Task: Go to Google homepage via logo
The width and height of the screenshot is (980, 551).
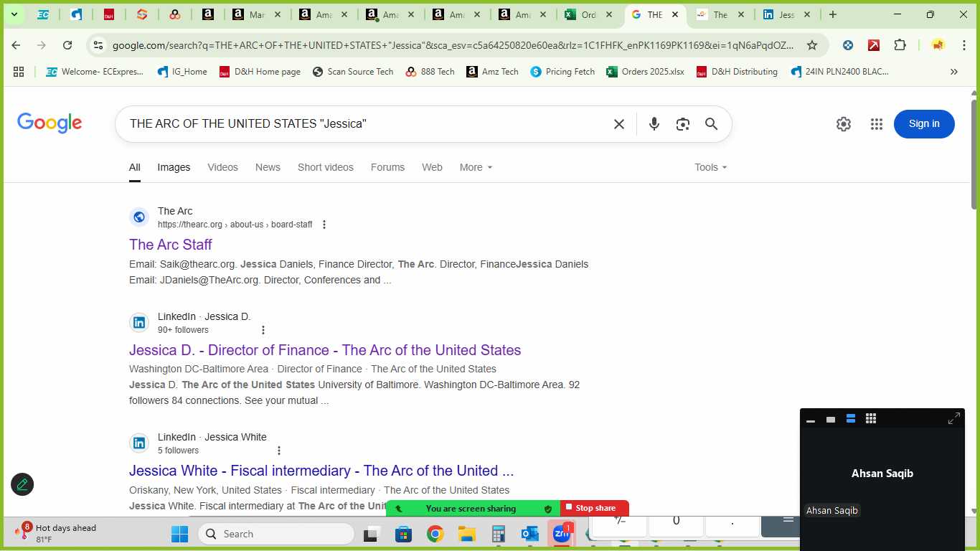Action: (50, 123)
